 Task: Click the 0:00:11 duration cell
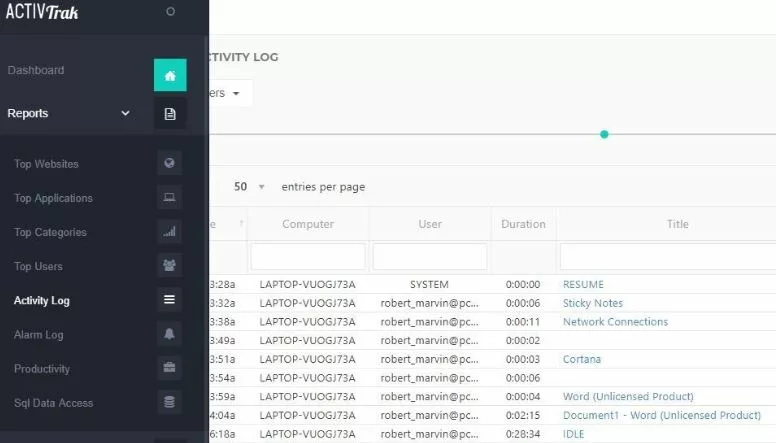coord(523,322)
